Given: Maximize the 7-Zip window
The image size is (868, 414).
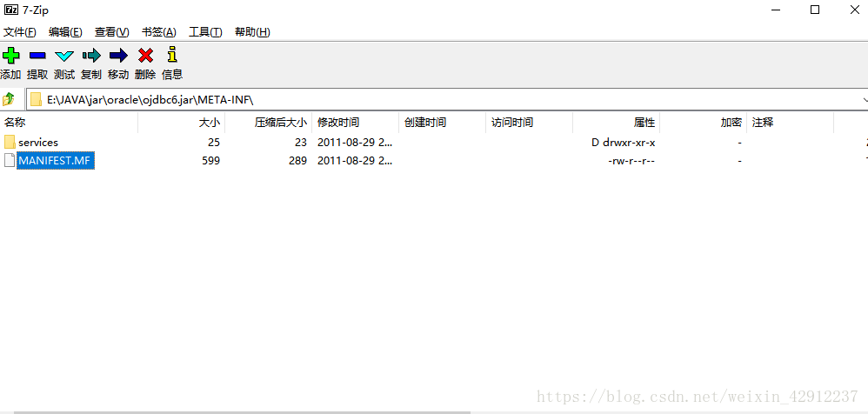Looking at the screenshot, I should [x=815, y=10].
